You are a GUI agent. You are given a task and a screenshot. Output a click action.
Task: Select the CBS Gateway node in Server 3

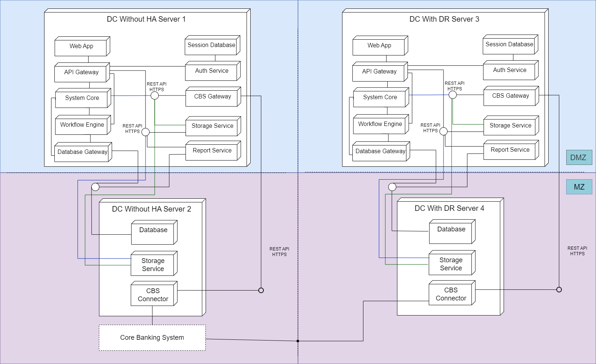(511, 96)
